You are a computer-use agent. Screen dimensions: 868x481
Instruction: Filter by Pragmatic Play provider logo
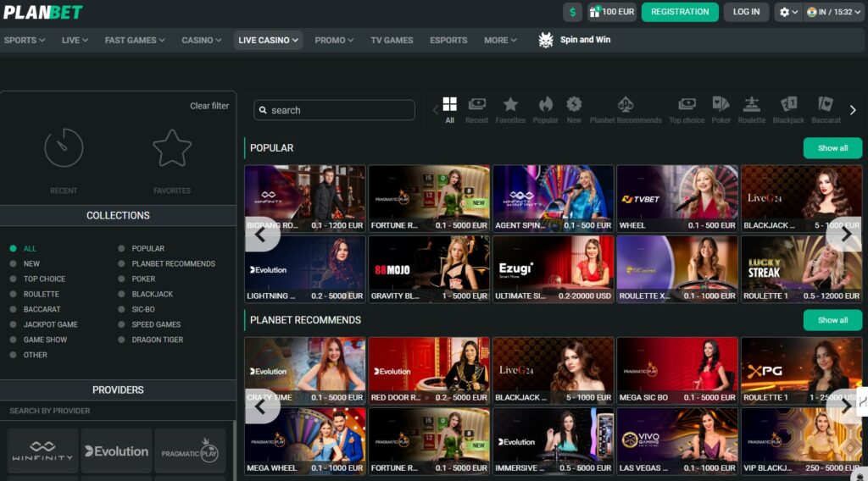pos(190,451)
